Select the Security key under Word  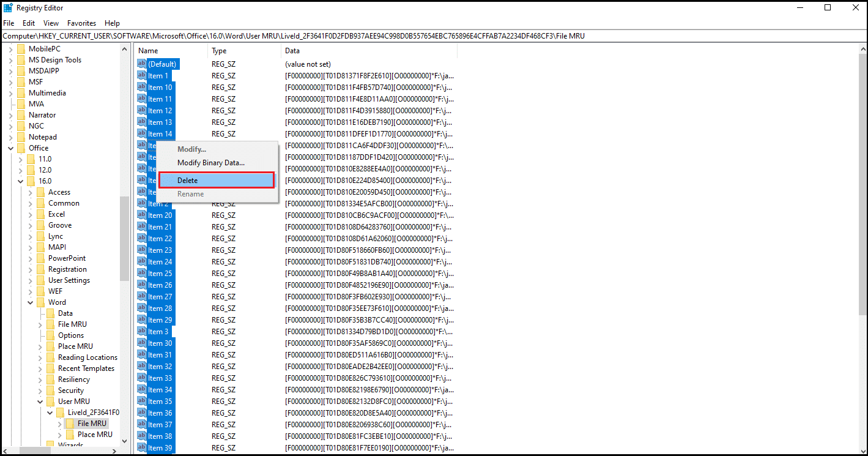click(71, 391)
